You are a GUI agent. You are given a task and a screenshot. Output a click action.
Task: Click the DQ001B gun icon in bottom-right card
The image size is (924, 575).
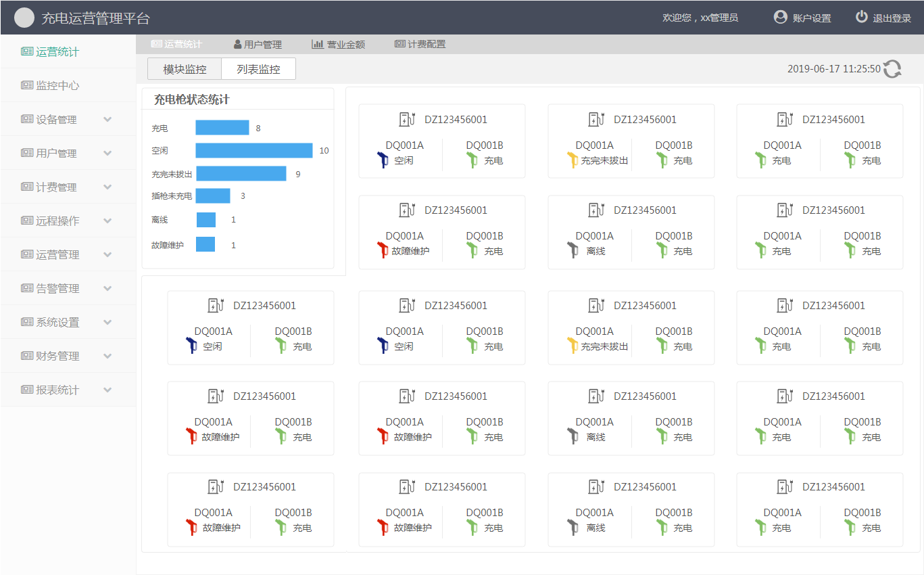point(850,527)
